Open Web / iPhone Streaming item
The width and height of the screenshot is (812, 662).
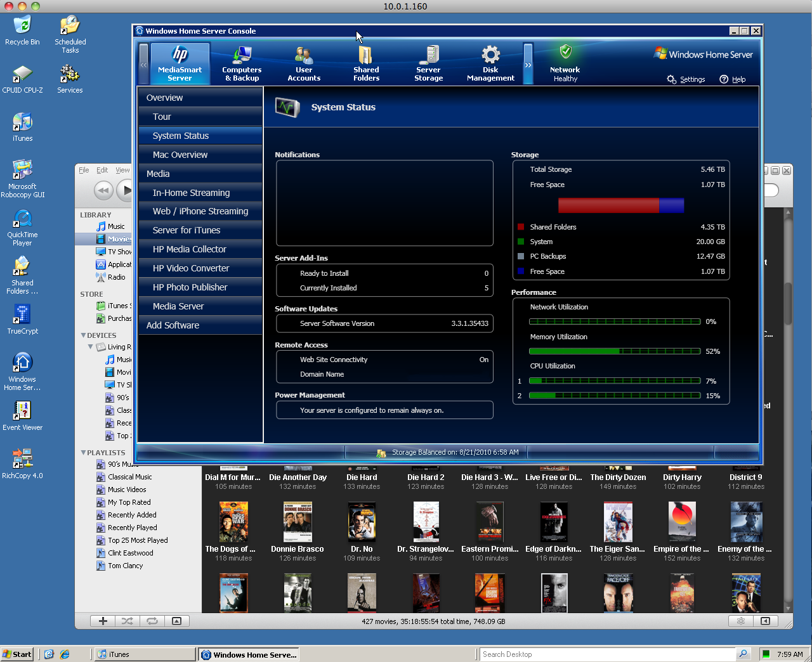[x=200, y=211]
